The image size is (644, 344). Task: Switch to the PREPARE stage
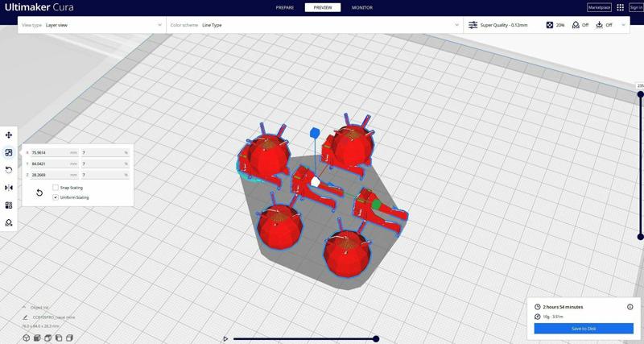285,7
